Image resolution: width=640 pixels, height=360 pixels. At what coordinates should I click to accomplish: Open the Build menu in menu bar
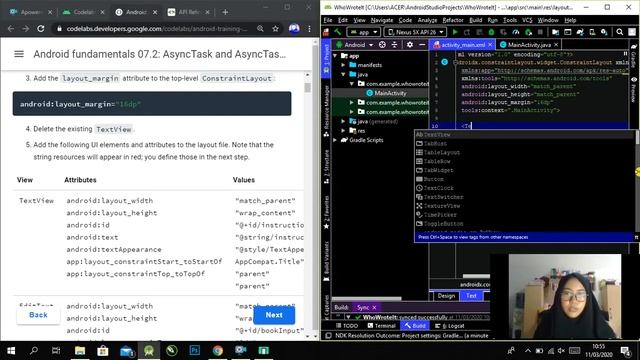[x=476, y=20]
